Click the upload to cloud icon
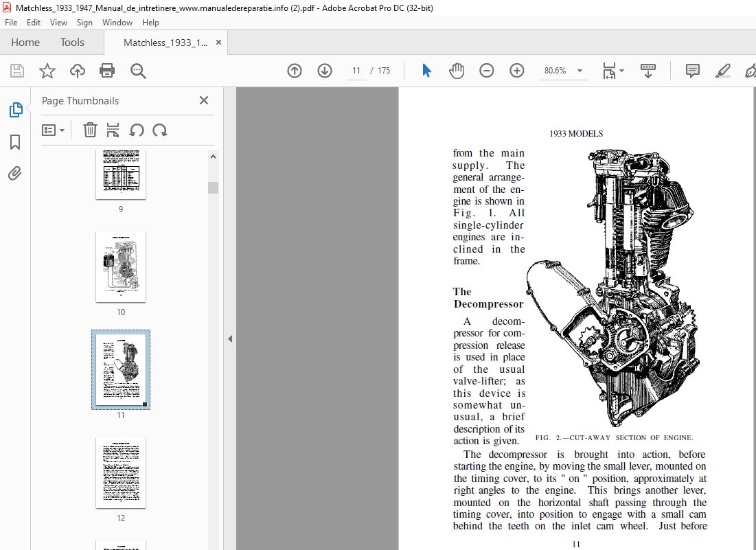Image resolution: width=756 pixels, height=550 pixels. click(x=77, y=71)
